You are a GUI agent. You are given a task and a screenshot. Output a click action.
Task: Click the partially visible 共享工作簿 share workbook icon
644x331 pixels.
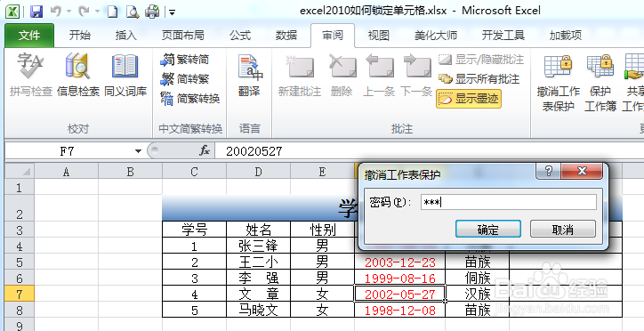pos(633,82)
